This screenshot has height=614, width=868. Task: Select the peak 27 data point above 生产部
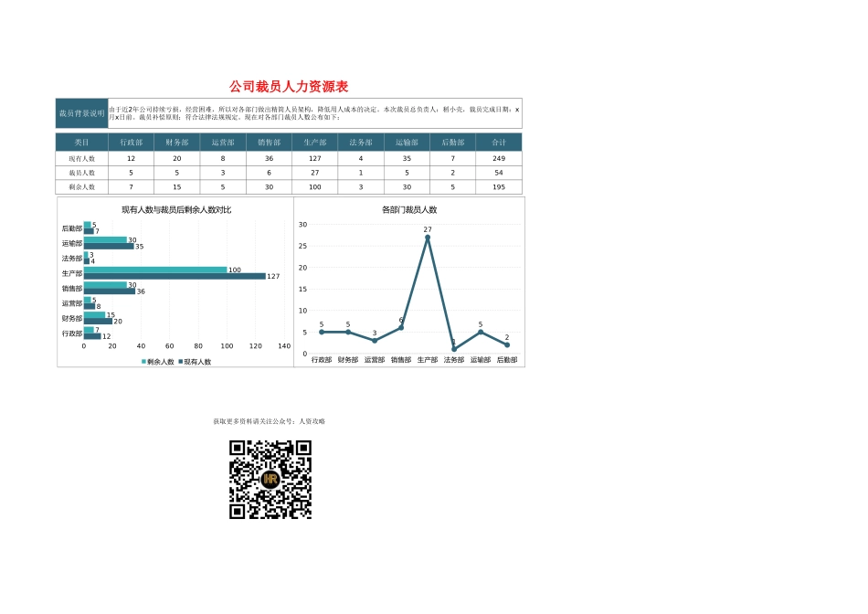(x=428, y=238)
